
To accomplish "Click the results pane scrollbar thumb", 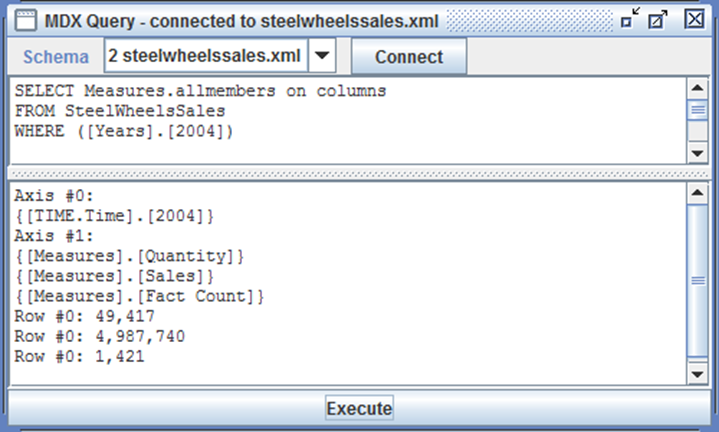I will point(698,280).
